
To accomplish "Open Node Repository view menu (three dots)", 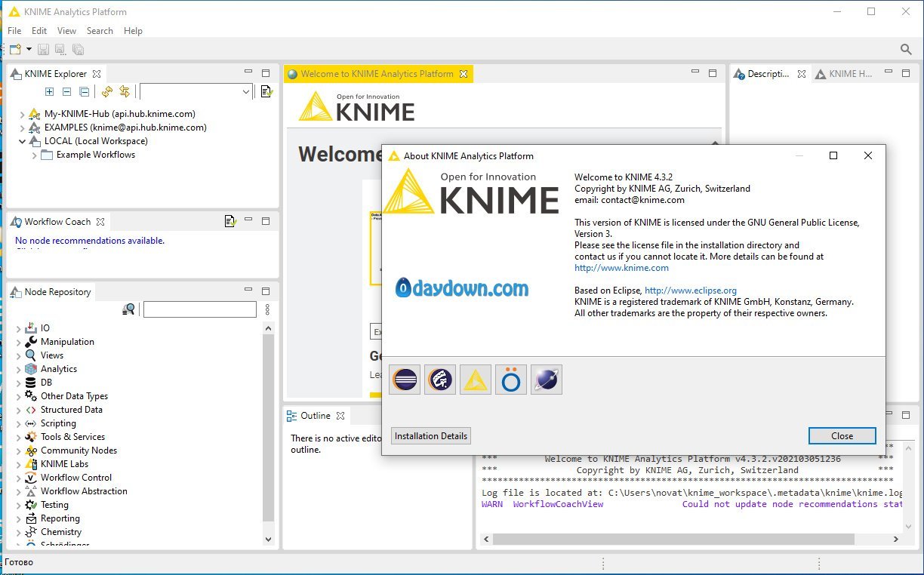I will (x=267, y=309).
